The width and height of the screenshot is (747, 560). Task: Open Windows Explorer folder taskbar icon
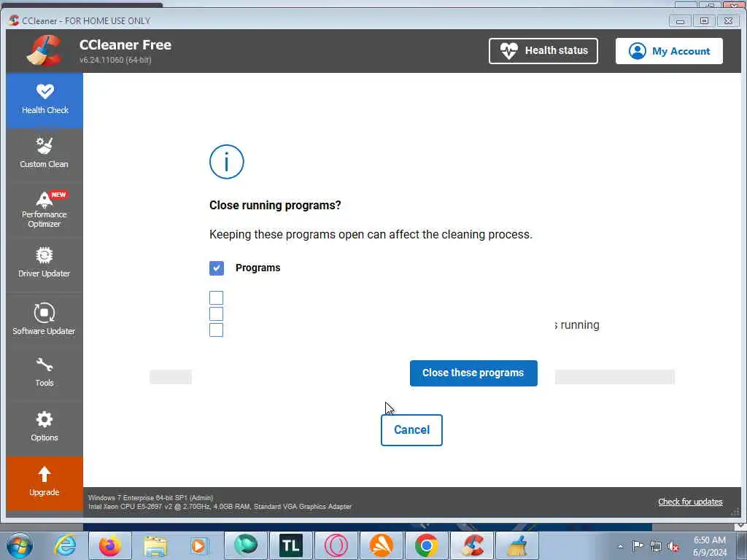pos(155,545)
